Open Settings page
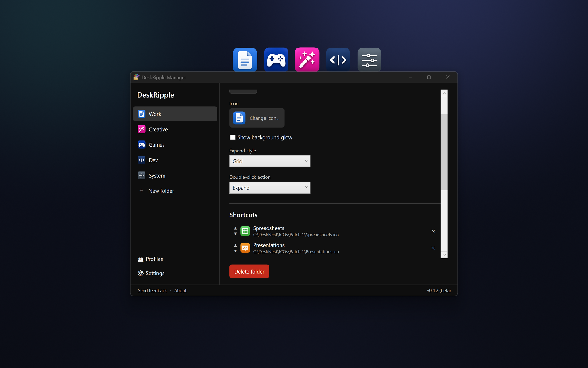The width and height of the screenshot is (588, 368). [151, 273]
